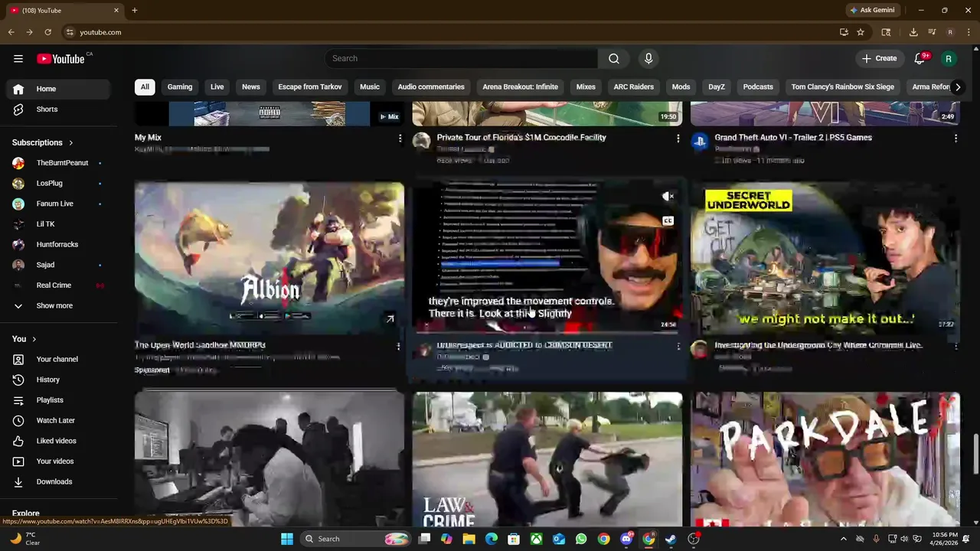
Task: Select the ARC Raiders chip
Action: 634,87
